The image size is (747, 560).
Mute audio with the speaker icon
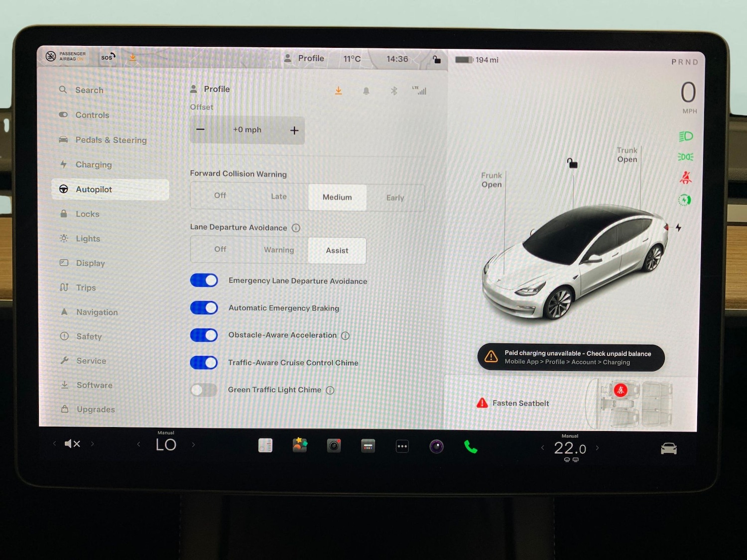[x=73, y=444]
